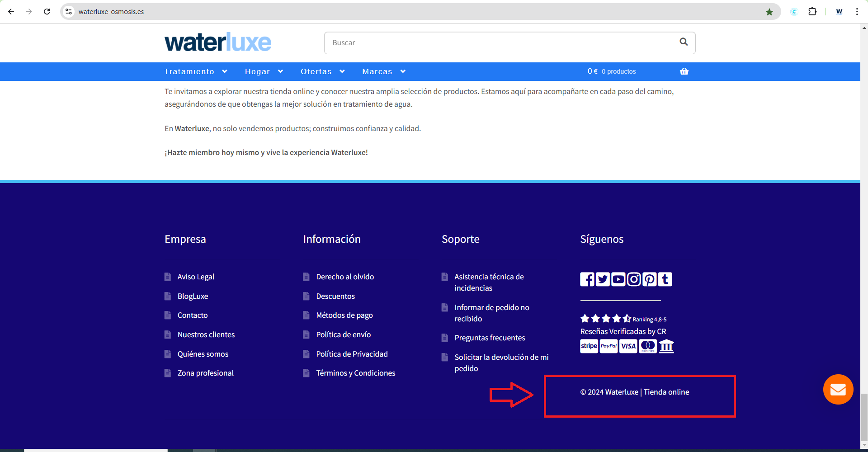This screenshot has width=868, height=452.
Task: Expand the Tratamiento menu arrow
Action: pyautogui.click(x=225, y=71)
